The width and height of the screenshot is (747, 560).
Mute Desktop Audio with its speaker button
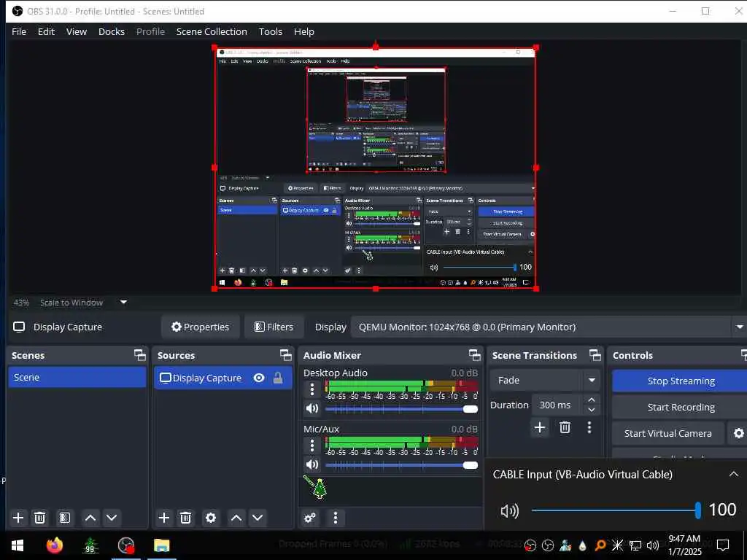pyautogui.click(x=312, y=408)
